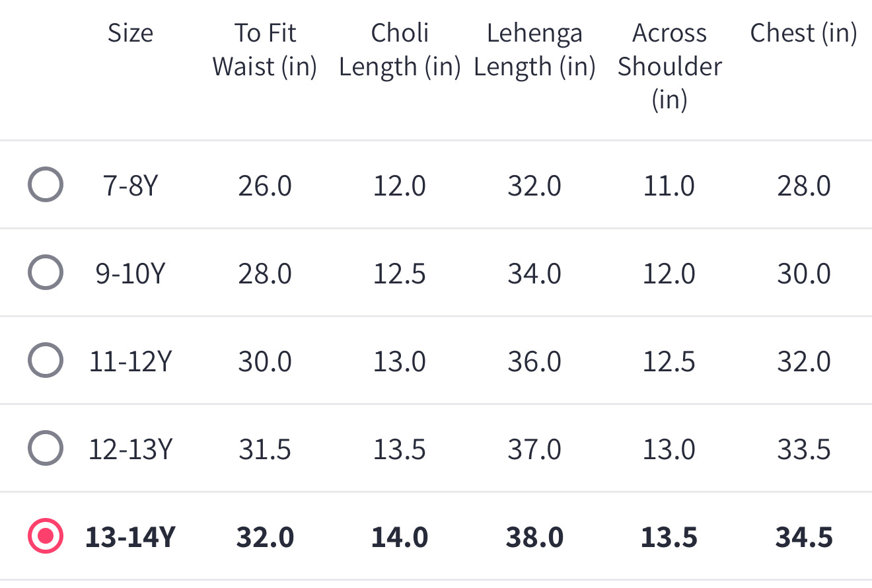Click the 11-12Y size label

click(x=131, y=361)
